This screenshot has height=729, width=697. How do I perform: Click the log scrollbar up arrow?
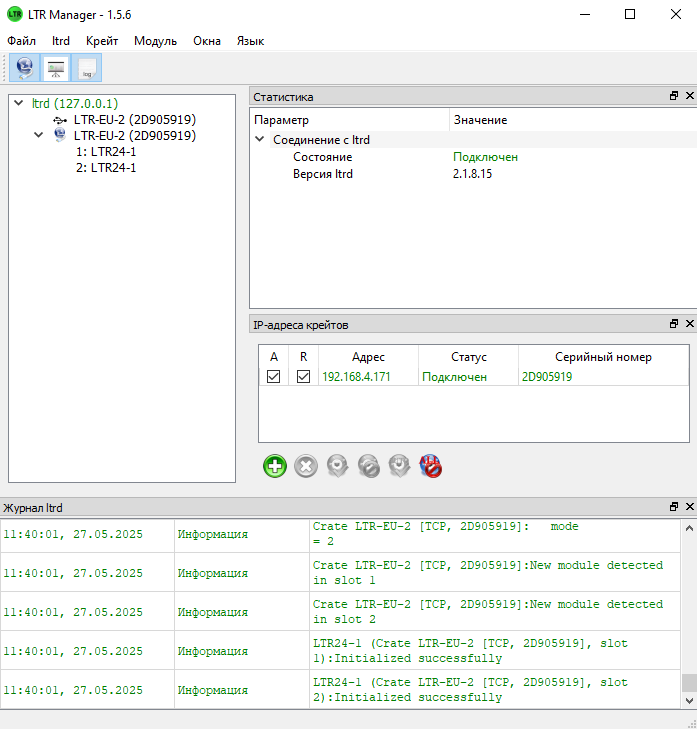click(x=689, y=528)
